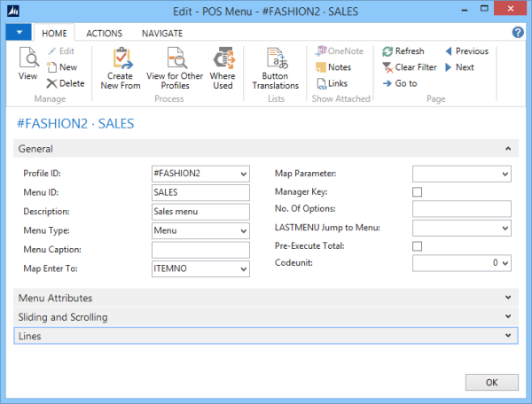The image size is (532, 404).
Task: Expand the Map Parameter dropdown
Action: [x=505, y=174]
